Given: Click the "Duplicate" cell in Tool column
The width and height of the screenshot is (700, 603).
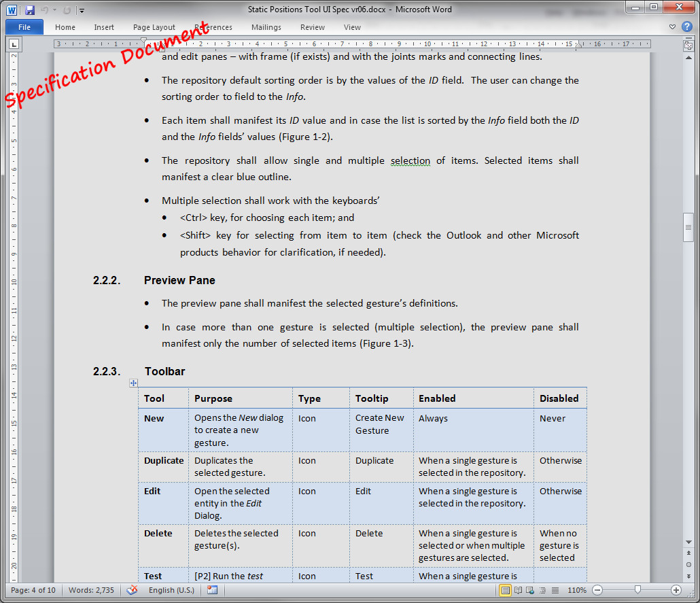Looking at the screenshot, I should (x=163, y=467).
